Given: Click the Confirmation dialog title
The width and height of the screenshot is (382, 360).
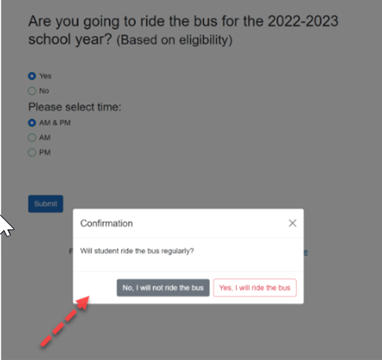Looking at the screenshot, I should tap(107, 223).
